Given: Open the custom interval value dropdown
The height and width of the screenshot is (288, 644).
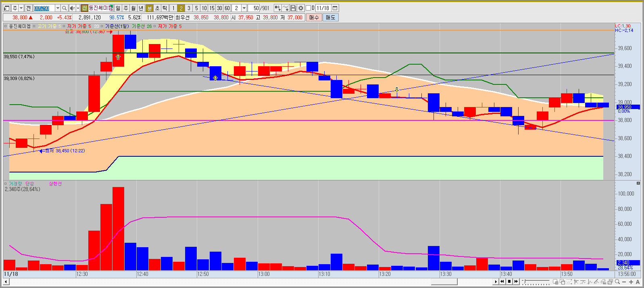Looking at the screenshot, I should (x=244, y=8).
